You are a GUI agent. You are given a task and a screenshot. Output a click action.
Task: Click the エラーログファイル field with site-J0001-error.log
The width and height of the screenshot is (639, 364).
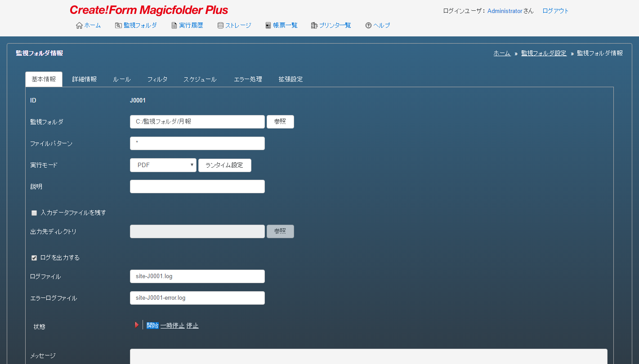pos(197,298)
